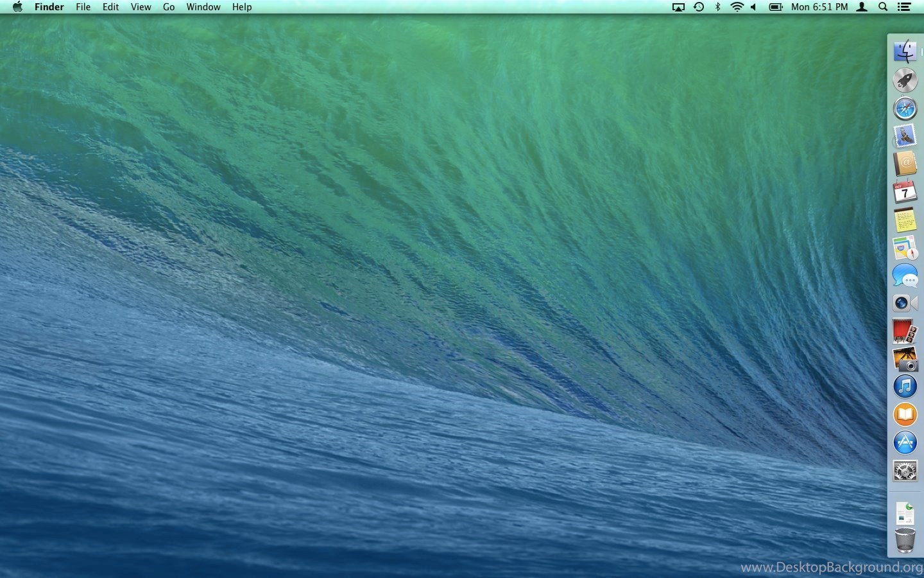924x578 pixels.
Task: Open Calendar icon showing 7
Action: [905, 192]
